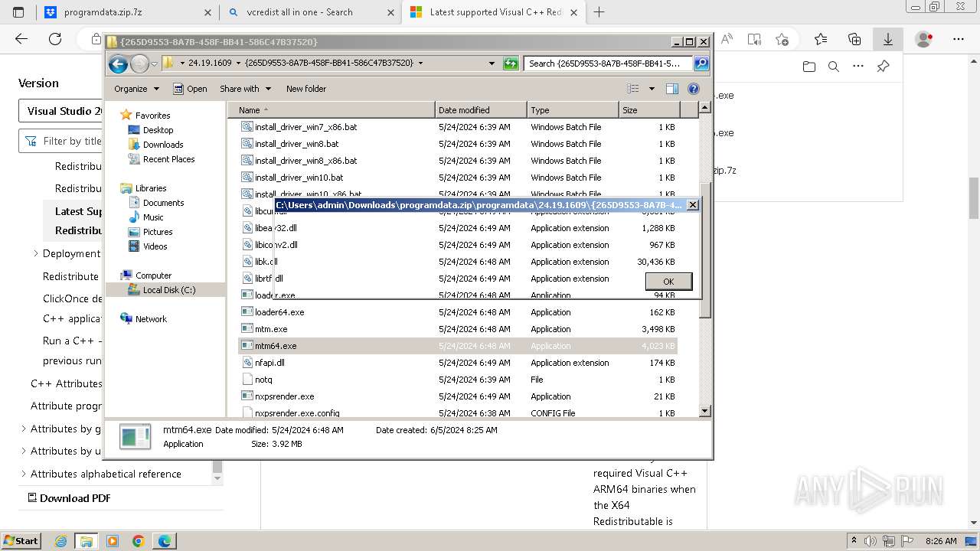Sort files by Date modified column
The image size is (980, 551).
(481, 110)
